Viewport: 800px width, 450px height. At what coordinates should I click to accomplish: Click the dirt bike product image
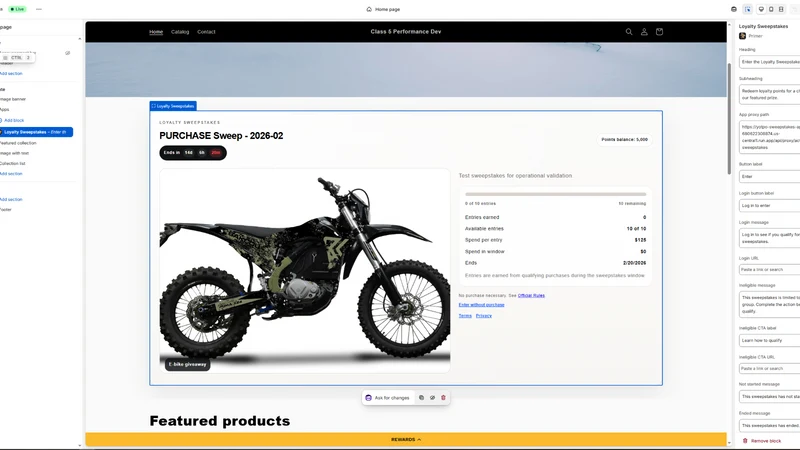[x=305, y=270]
